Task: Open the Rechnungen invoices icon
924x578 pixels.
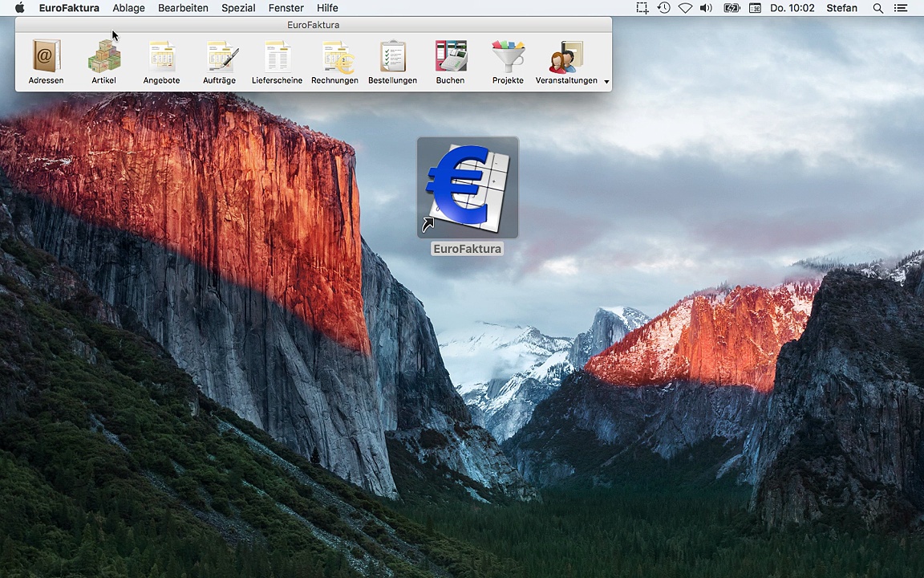Action: click(x=334, y=57)
